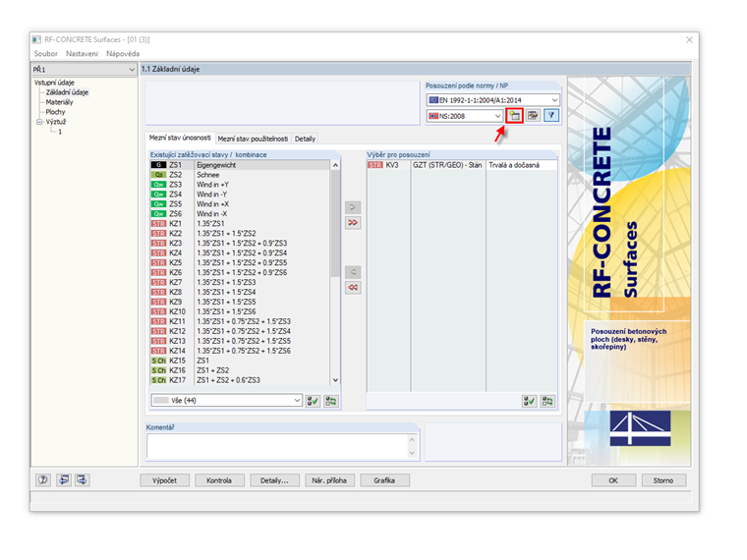Open the Soubor menu
The height and width of the screenshot is (560, 747).
point(46,54)
